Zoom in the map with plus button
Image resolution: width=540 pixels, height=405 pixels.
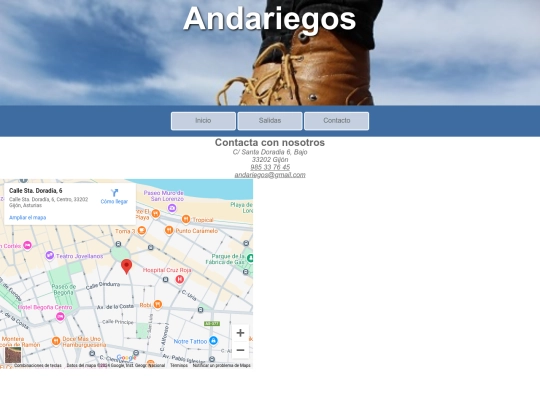240,333
